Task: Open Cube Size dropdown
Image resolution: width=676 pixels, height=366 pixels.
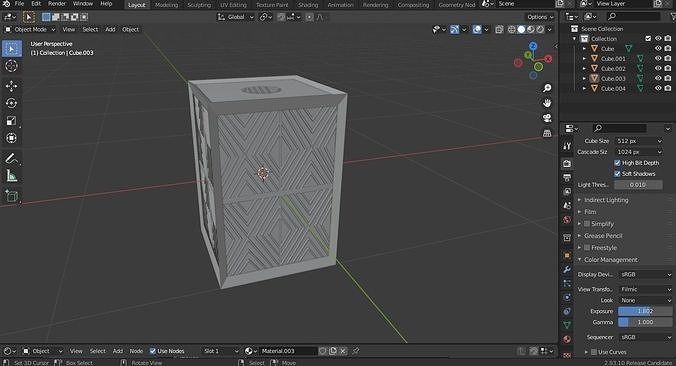Action: pos(638,141)
